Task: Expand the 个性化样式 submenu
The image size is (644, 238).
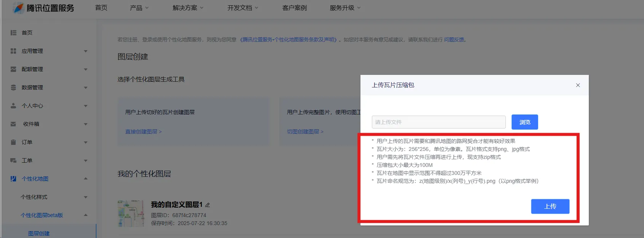Action: click(86, 197)
